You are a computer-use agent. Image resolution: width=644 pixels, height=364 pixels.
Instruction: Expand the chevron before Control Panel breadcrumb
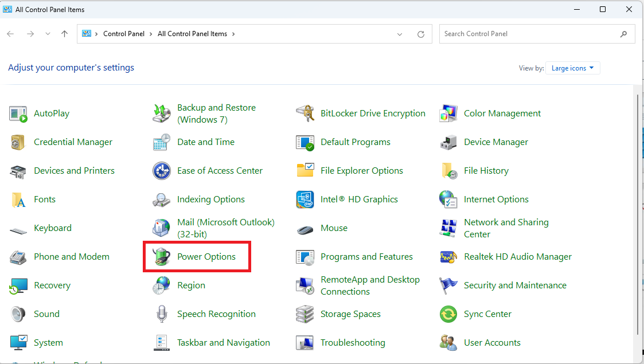(96, 34)
